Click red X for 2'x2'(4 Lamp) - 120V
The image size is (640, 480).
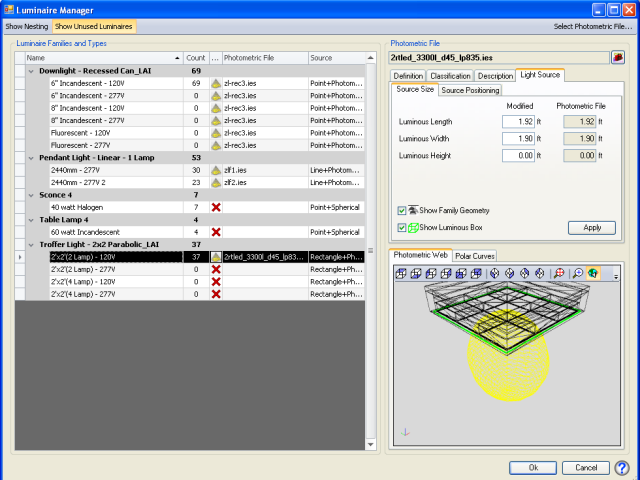[216, 282]
